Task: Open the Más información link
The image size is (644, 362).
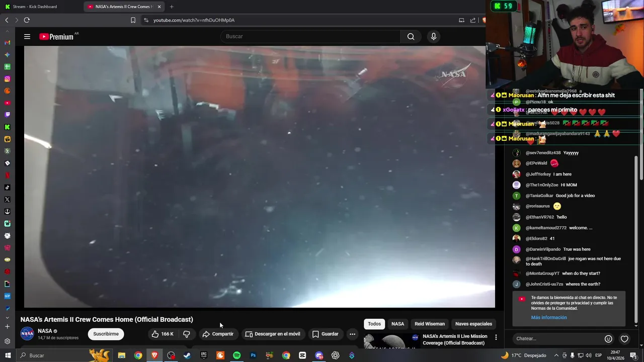Action: [x=549, y=317]
